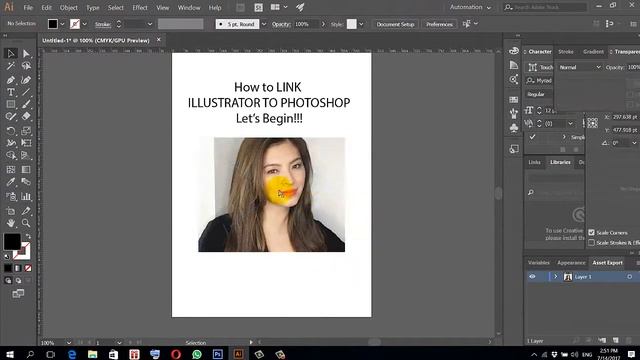Pick the Shaper pencil tool
Image resolution: width=640 pixels, height=360 pixels.
tap(11, 117)
